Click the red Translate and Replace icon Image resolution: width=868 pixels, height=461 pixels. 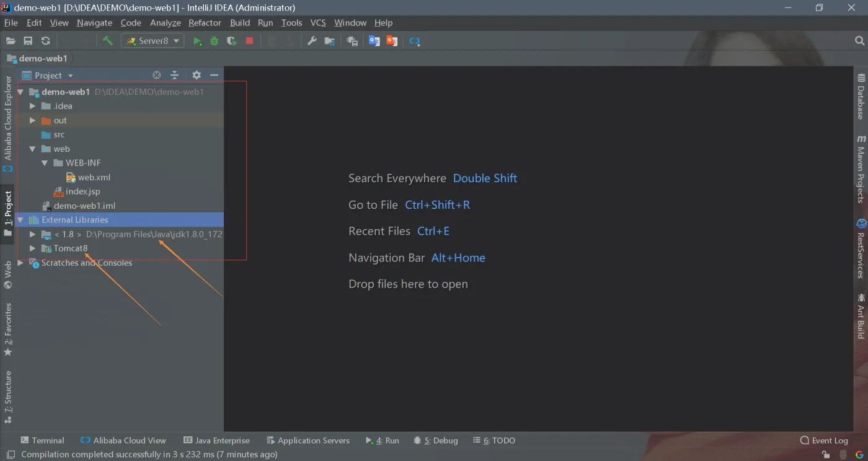392,41
